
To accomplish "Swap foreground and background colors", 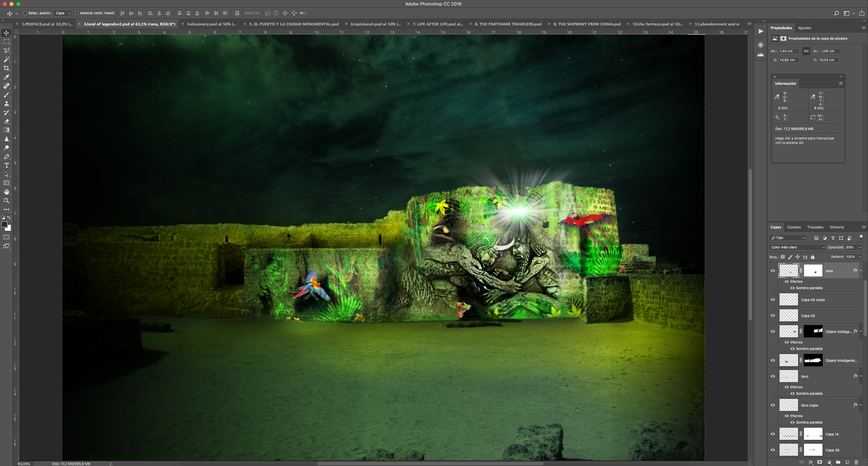I will pos(9,218).
